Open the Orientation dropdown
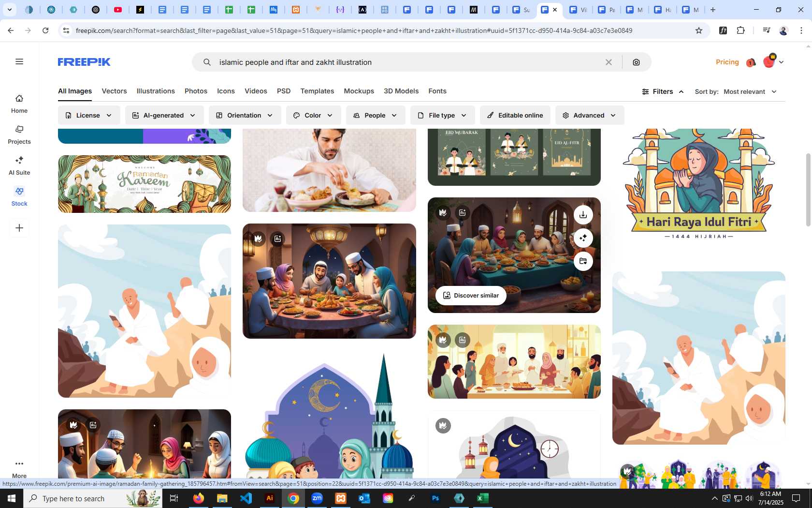812x508 pixels. pos(245,115)
